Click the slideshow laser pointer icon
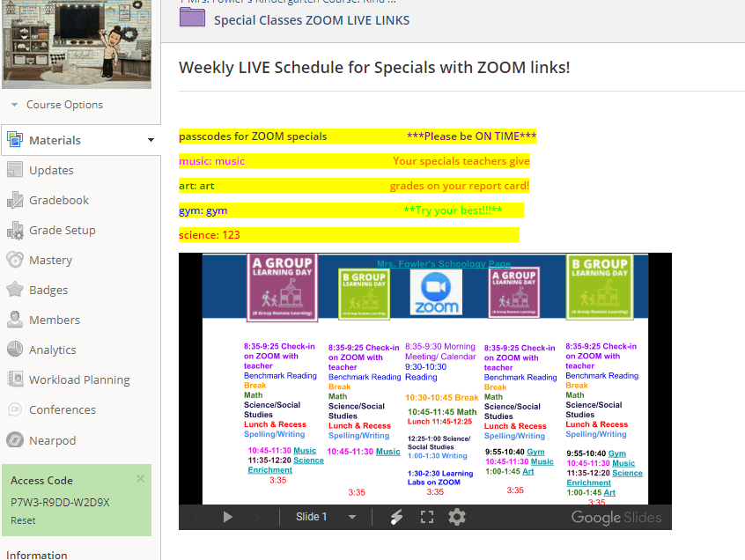The width and height of the screenshot is (745, 560). click(396, 517)
